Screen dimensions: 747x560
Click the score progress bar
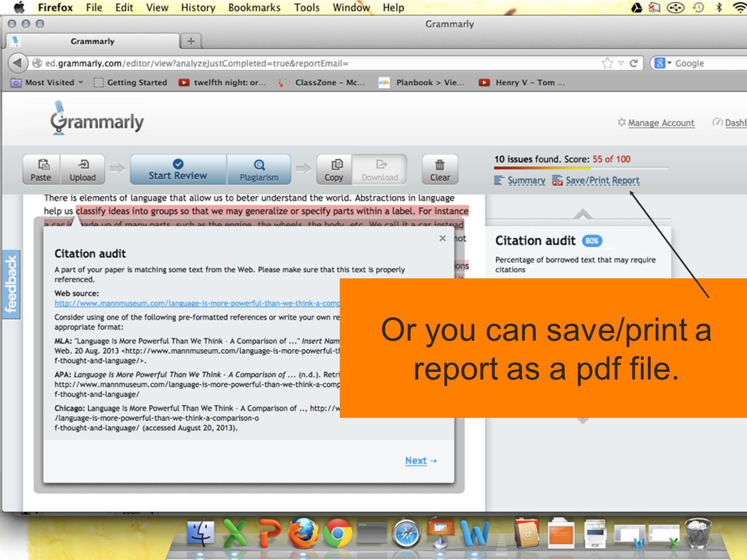coord(581,168)
